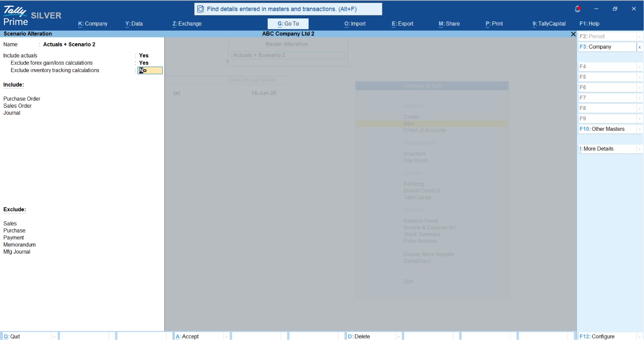
Task: Select Sales in Exclude list
Action: (10, 224)
